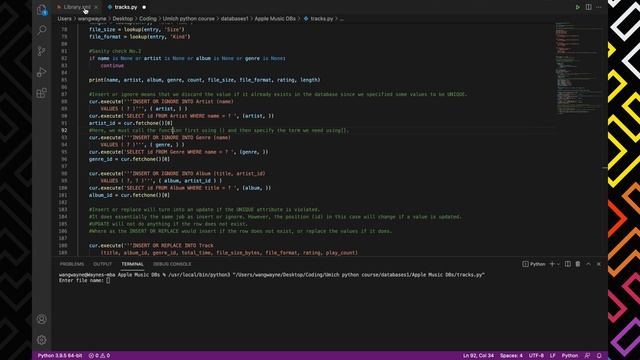Open the new terminal launch profile dropdown
640x360 pixels.
[x=558, y=264]
